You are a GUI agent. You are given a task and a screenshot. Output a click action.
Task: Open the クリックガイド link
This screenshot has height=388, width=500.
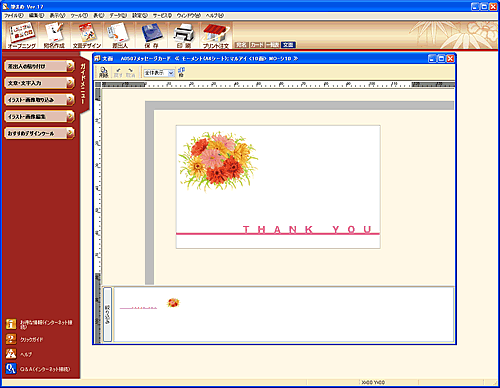[32, 340]
